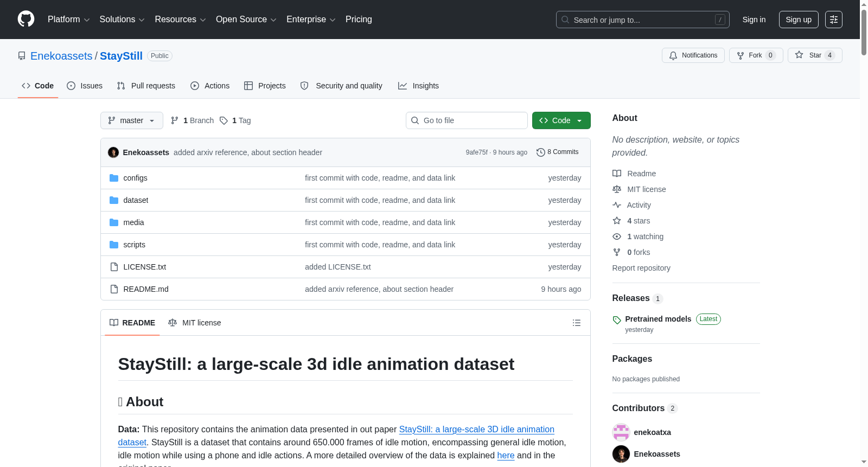Viewport: 868px width, 467px height.
Task: Go to the Pricing page
Action: tap(359, 20)
